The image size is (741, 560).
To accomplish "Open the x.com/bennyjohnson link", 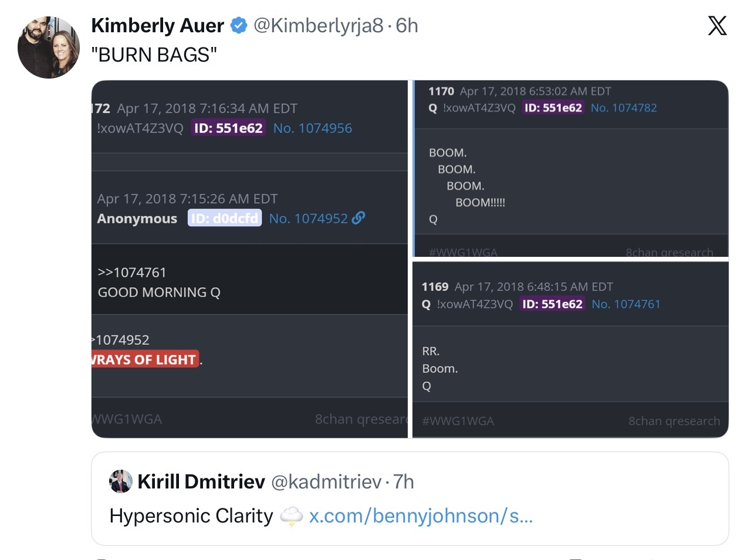I will tap(421, 516).
